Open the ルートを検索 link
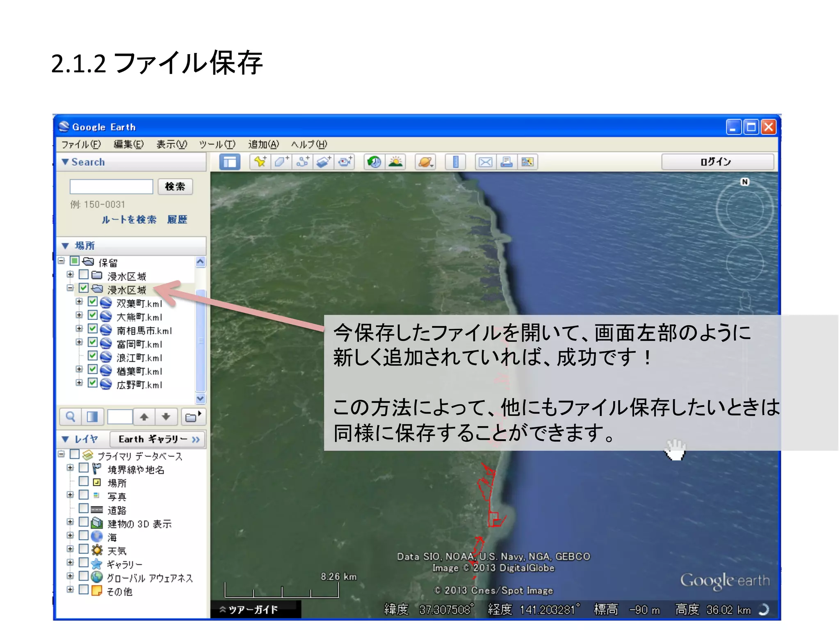The image size is (840, 630). point(129,220)
